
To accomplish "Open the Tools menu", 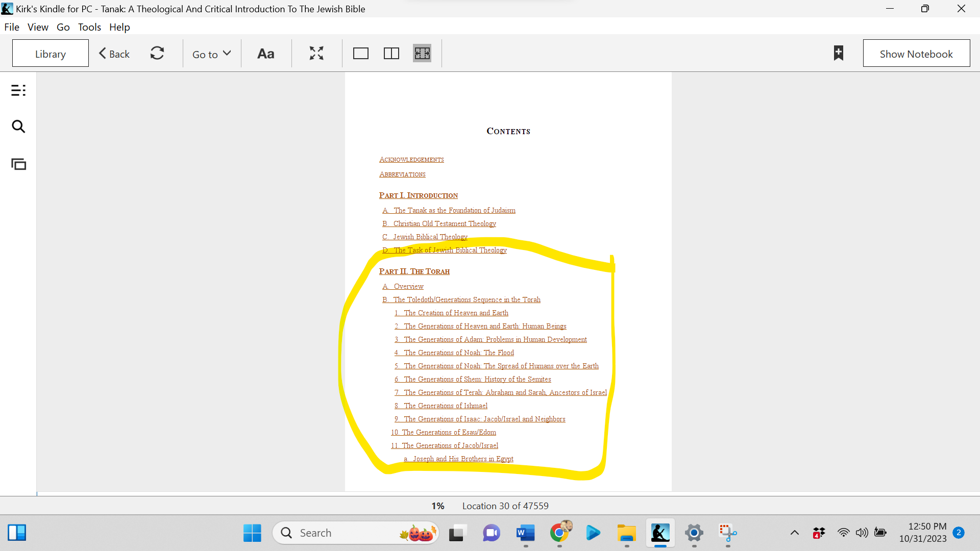I will [x=89, y=27].
